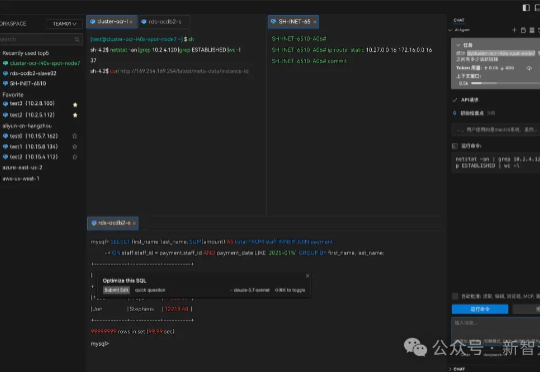This screenshot has height=372, width=540.
Task: Click the blue checkpoint diamond icon
Action: pos(455,113)
